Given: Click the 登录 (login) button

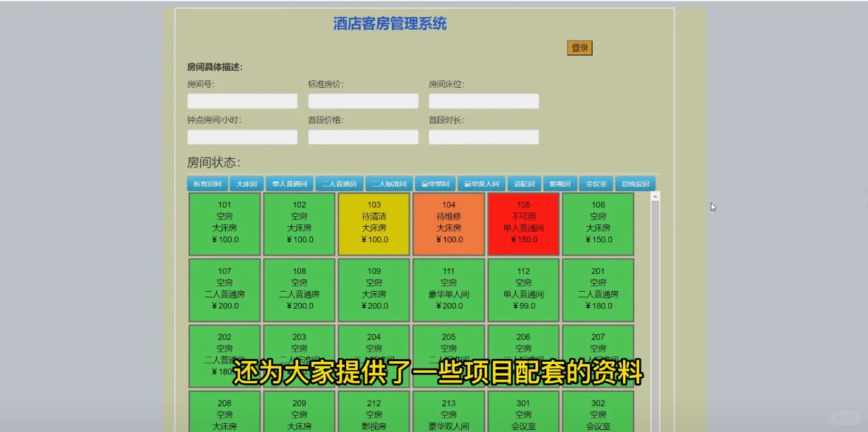Looking at the screenshot, I should pos(579,47).
